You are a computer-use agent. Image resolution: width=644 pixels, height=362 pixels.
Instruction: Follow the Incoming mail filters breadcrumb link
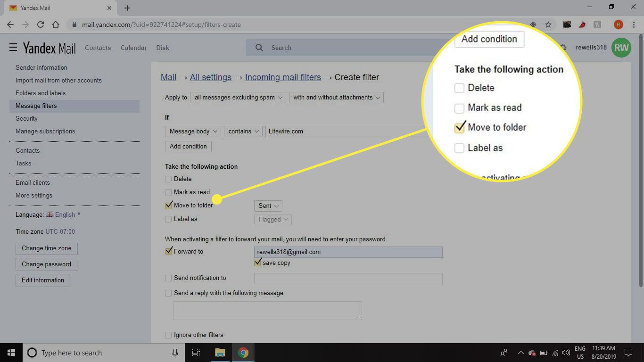[x=283, y=77]
